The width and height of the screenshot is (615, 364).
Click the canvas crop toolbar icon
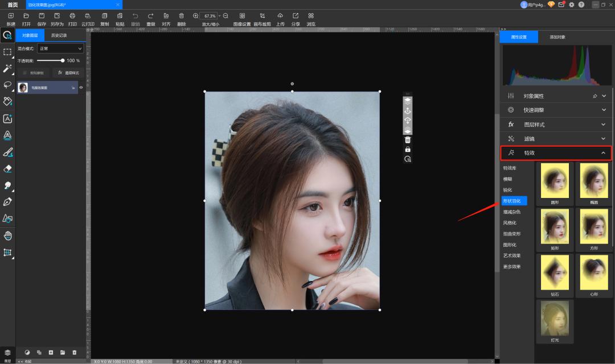coord(262,16)
